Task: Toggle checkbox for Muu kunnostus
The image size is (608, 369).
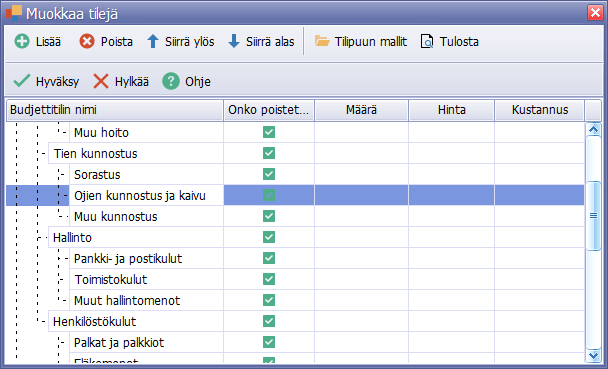Action: coord(269,216)
